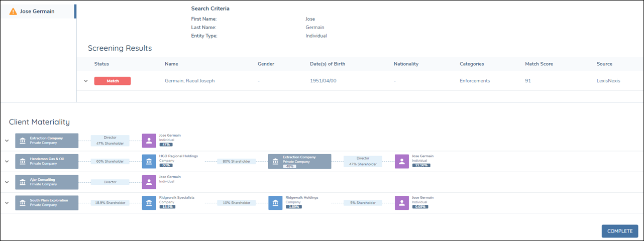Viewport: 644px width, 241px height.
Task: Click the 1.89% ownership badge
Action: tap(293, 207)
